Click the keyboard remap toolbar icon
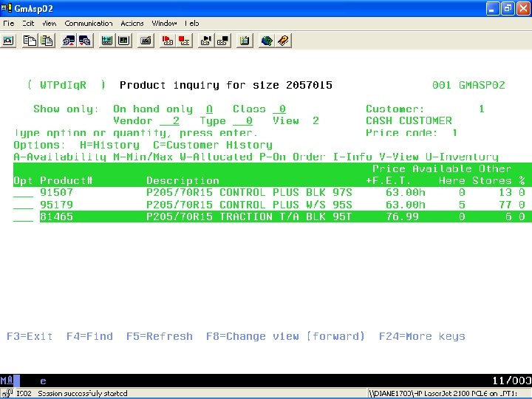The height and width of the screenshot is (399, 532). tap(146, 41)
